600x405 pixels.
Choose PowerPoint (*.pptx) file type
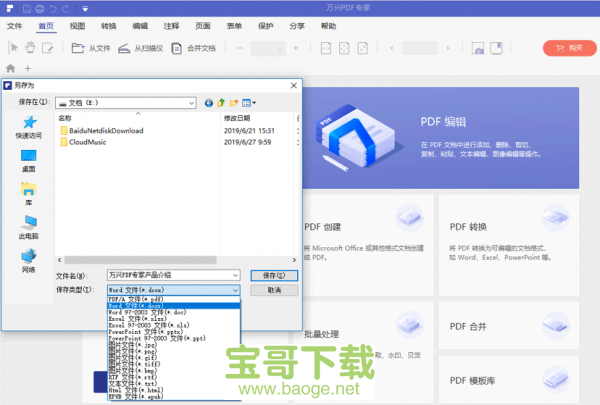point(174,332)
